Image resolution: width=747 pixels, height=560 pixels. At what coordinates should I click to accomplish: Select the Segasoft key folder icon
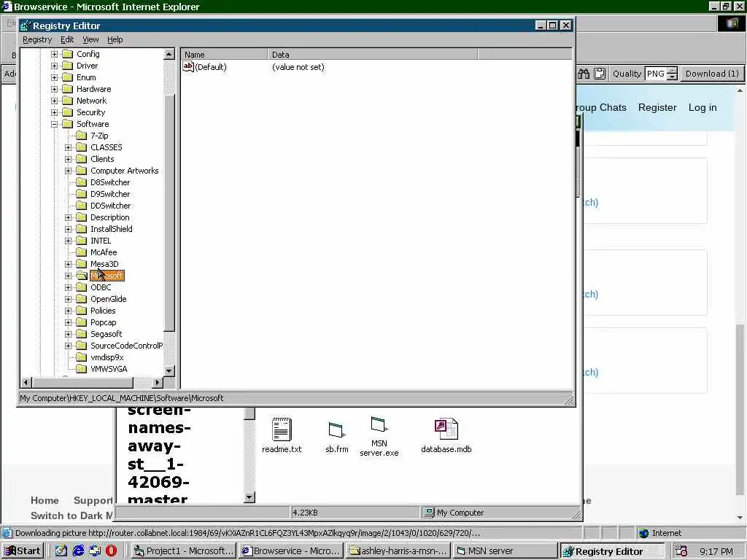click(x=82, y=334)
